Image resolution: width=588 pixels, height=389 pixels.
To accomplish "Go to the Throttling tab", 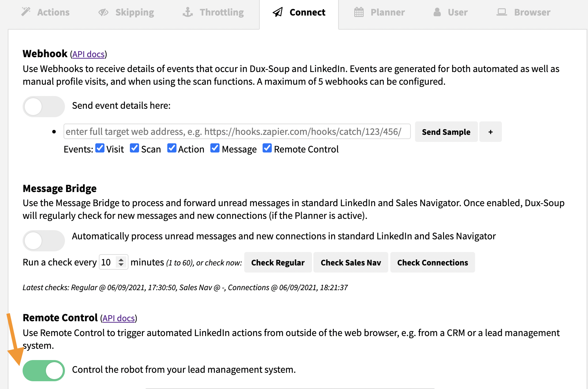I will tap(213, 12).
